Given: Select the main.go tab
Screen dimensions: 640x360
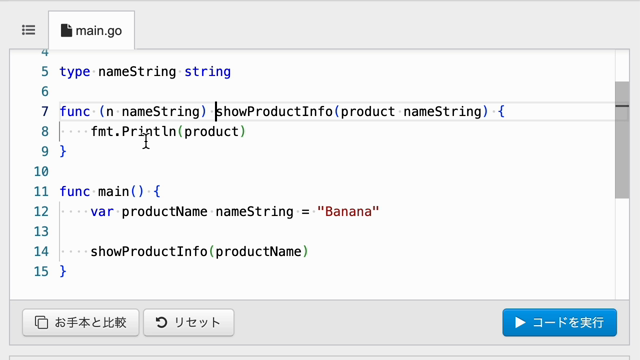Looking at the screenshot, I should click(x=91, y=30).
